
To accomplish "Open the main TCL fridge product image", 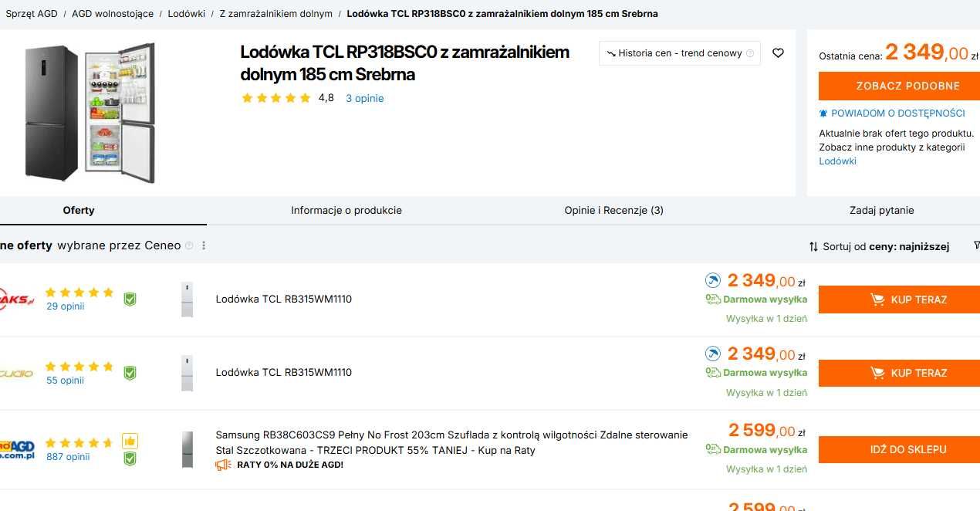I will [90, 113].
